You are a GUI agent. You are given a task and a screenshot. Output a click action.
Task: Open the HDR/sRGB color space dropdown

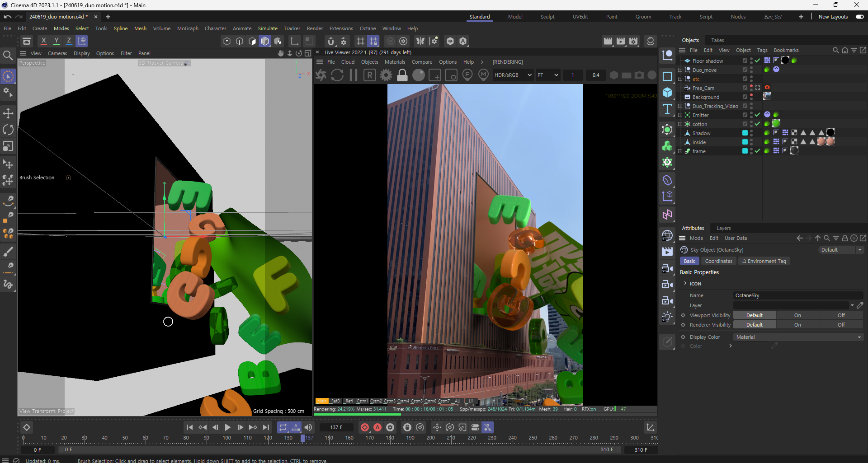[x=512, y=75]
